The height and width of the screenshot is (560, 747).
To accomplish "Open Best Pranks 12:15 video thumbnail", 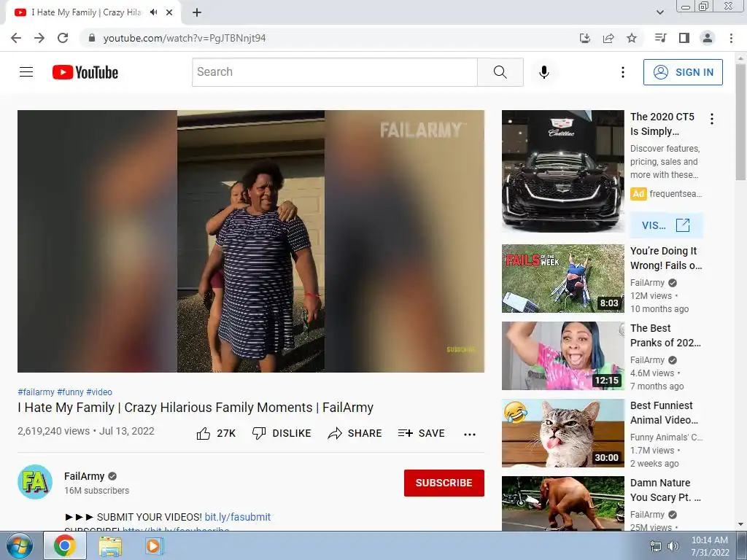I will pyautogui.click(x=562, y=356).
